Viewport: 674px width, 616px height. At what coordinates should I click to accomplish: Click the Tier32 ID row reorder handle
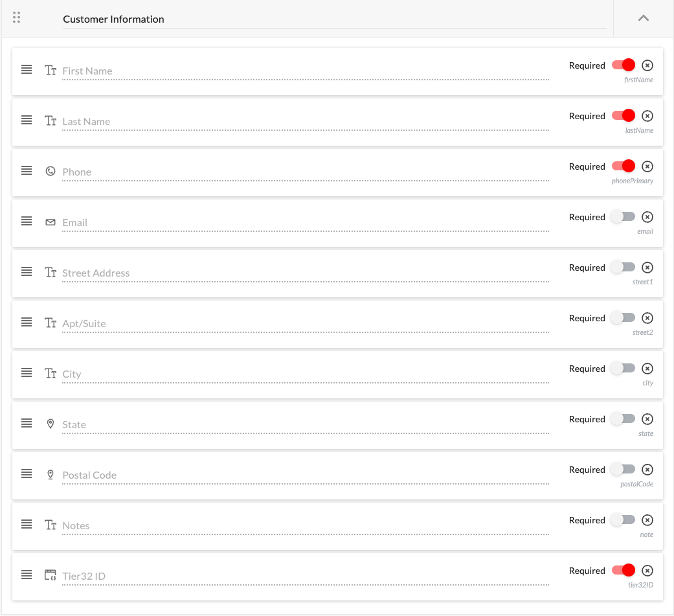pyautogui.click(x=27, y=575)
